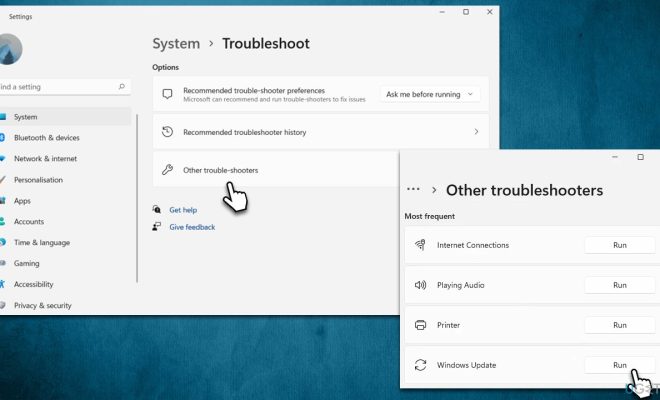Run the Playing Audio troubleshooter

(620, 285)
